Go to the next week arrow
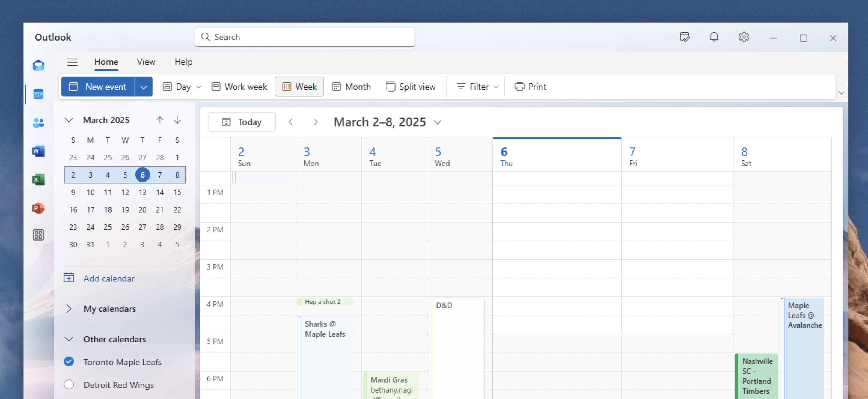Screen dimensions: 868x399 [316, 122]
